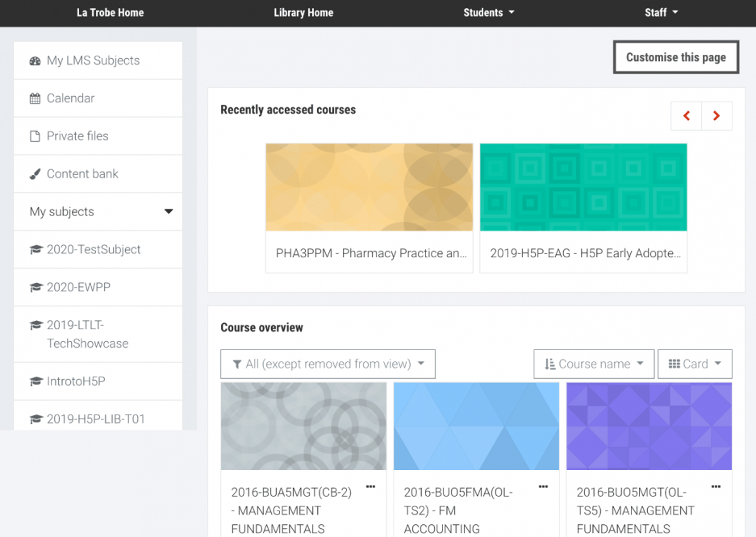The image size is (756, 537).
Task: Open Private files from sidebar
Action: [98, 136]
